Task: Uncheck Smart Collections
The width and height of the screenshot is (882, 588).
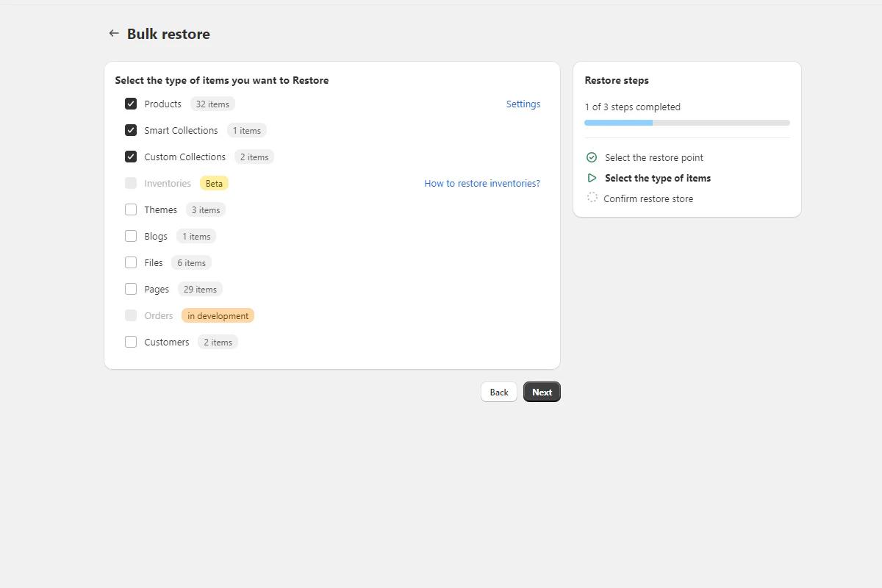Action: (x=131, y=130)
